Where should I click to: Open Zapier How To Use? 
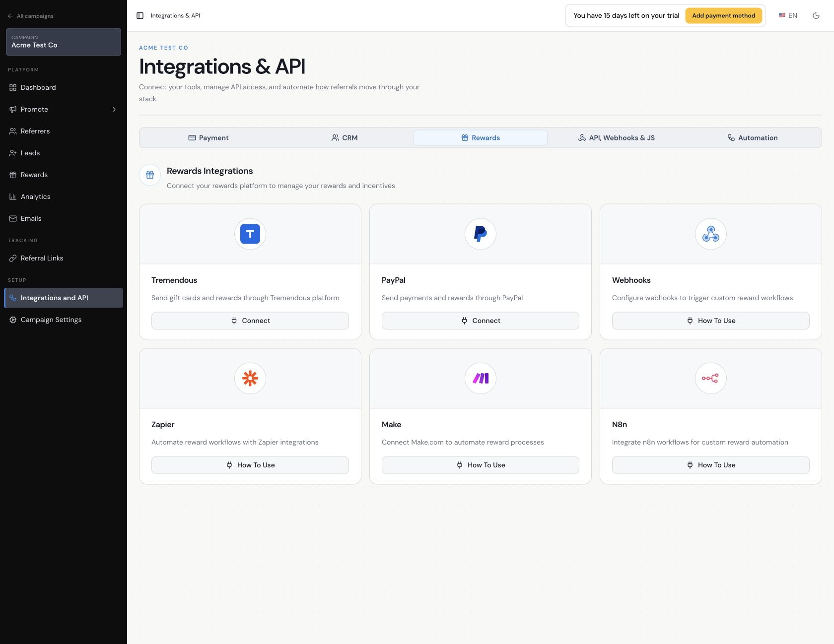point(250,465)
